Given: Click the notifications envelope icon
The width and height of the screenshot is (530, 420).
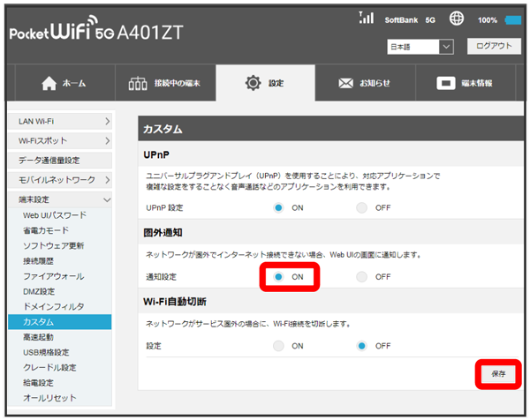Looking at the screenshot, I should coord(346,84).
